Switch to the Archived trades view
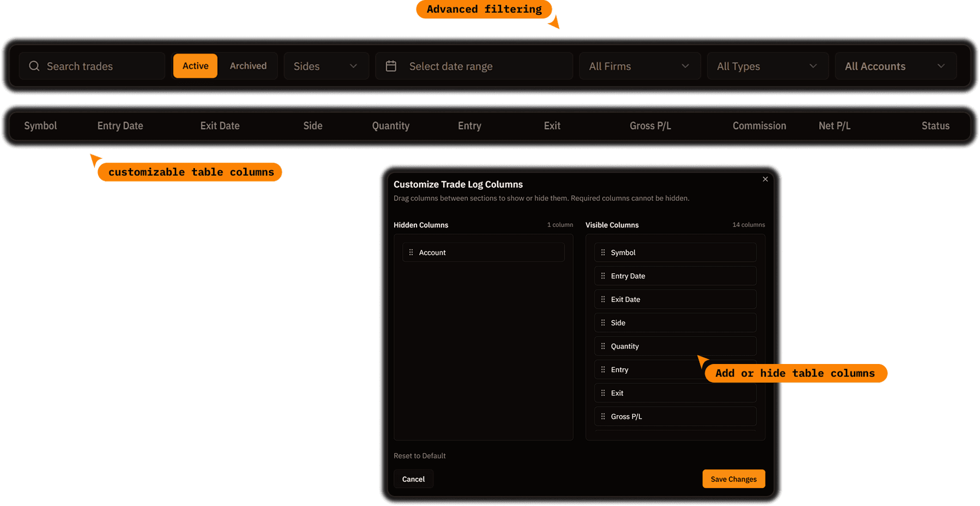Viewport: 980px width, 506px height. click(x=248, y=66)
